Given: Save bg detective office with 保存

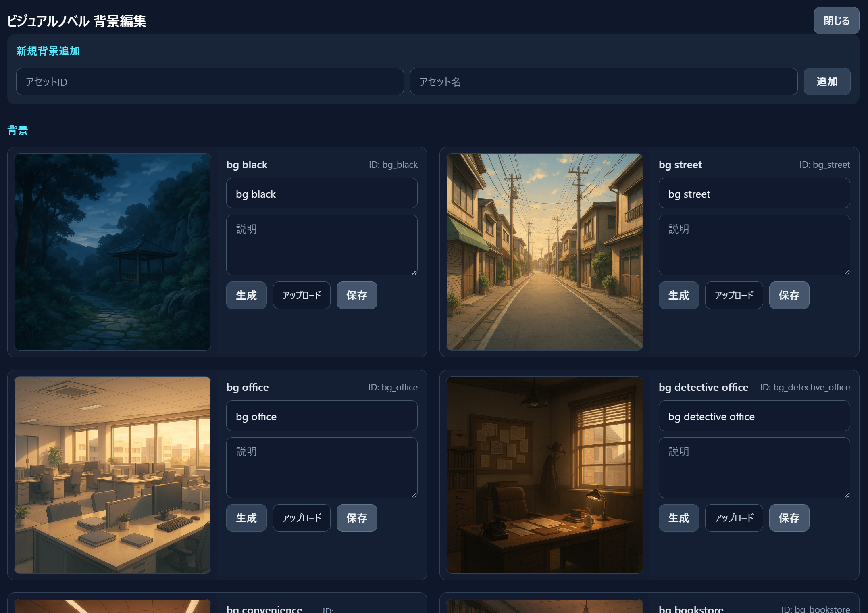Looking at the screenshot, I should (789, 518).
